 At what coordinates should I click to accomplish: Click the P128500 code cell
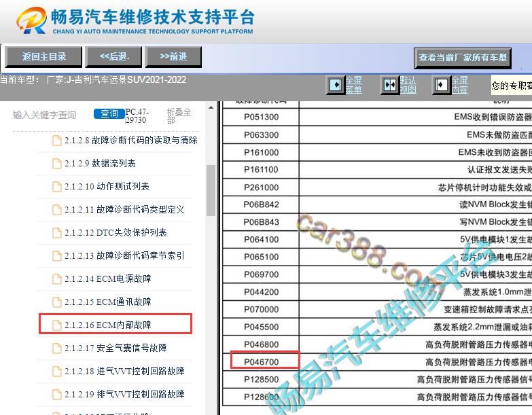coord(261,380)
